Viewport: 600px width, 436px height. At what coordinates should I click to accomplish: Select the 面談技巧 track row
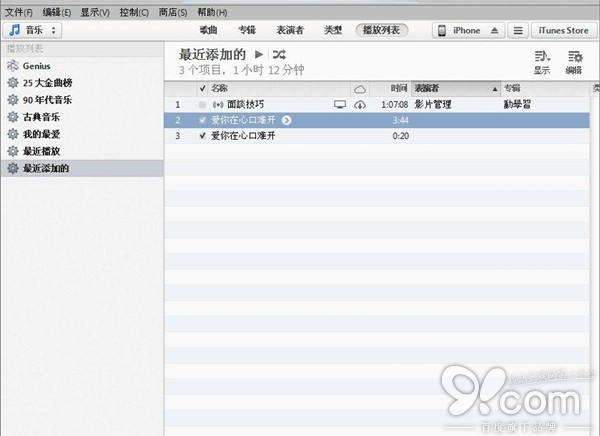377,105
